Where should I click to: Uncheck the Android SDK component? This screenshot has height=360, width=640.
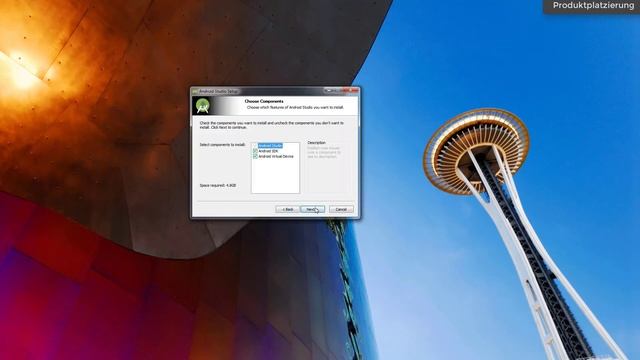(255, 151)
